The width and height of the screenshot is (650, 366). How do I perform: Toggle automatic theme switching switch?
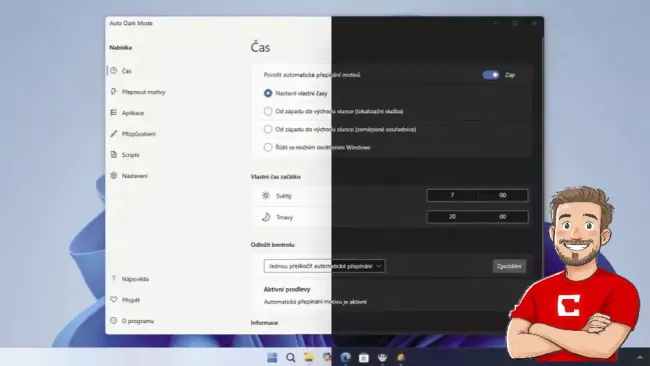pyautogui.click(x=491, y=75)
